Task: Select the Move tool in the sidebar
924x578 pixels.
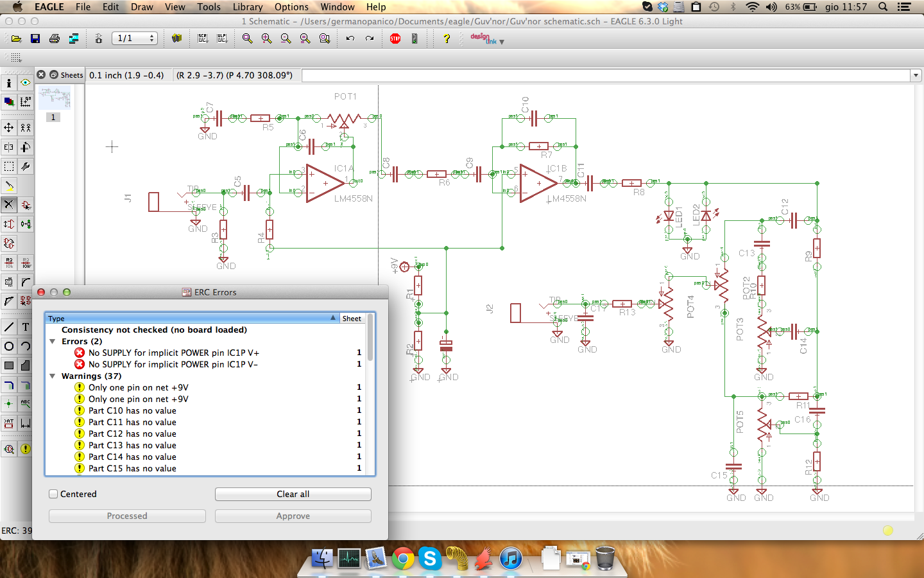Action: coord(9,127)
